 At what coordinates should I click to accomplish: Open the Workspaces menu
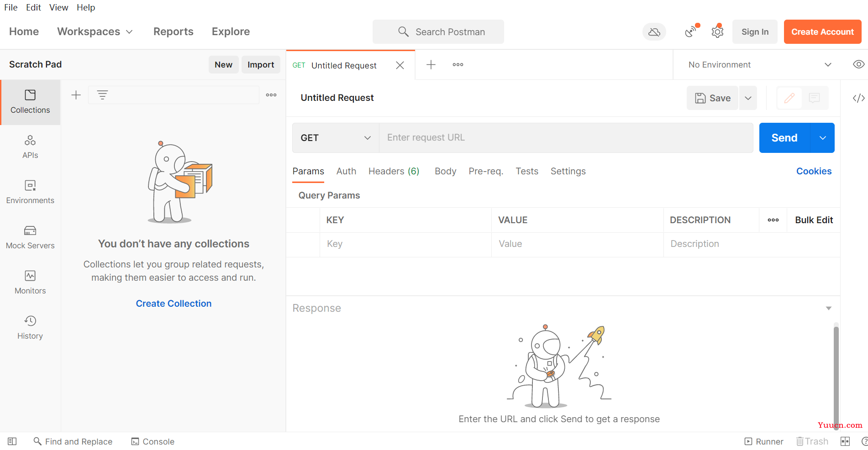coord(95,31)
